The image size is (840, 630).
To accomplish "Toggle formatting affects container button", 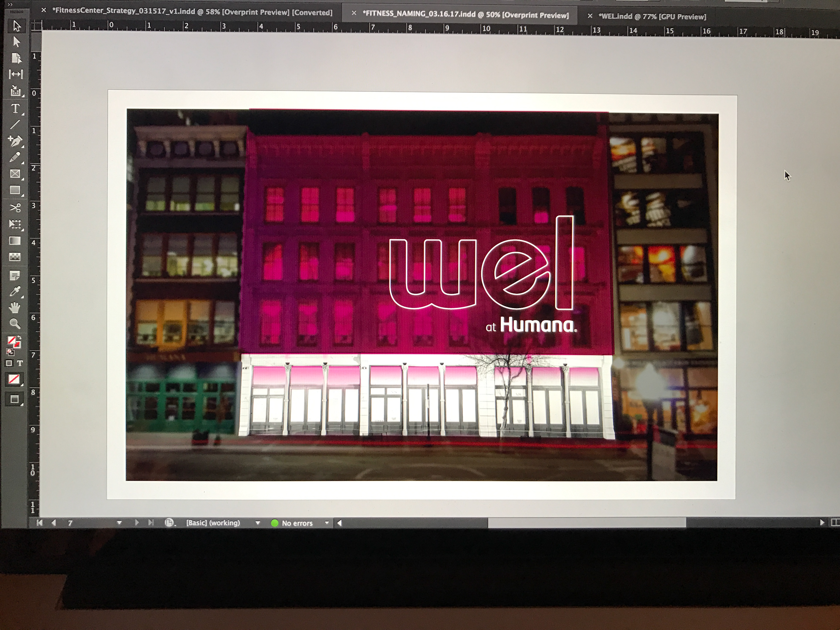I will coord(9,363).
